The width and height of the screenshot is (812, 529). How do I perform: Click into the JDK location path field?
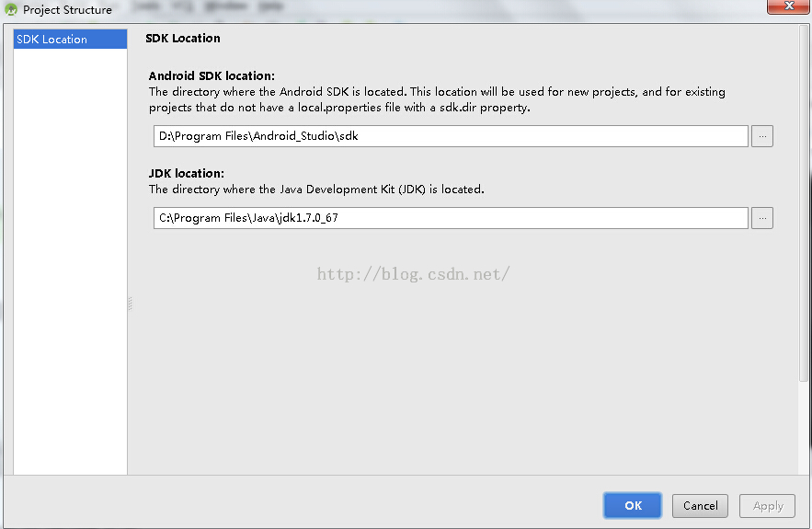pyautogui.click(x=451, y=218)
